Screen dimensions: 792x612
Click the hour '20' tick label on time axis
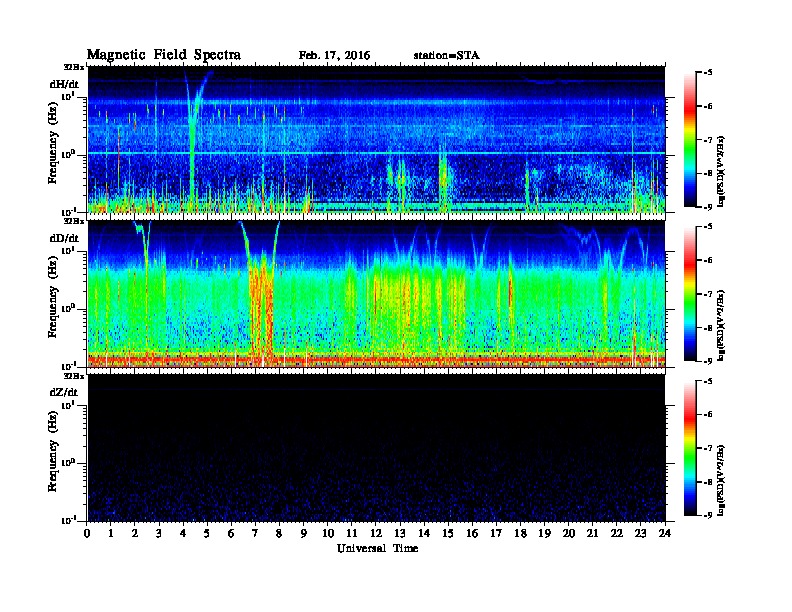pos(568,533)
